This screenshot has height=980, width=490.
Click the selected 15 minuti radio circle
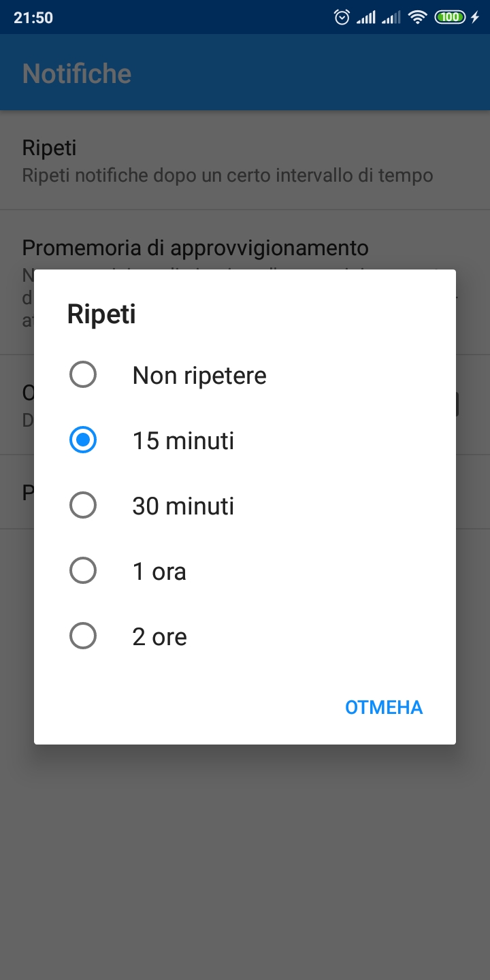83,440
